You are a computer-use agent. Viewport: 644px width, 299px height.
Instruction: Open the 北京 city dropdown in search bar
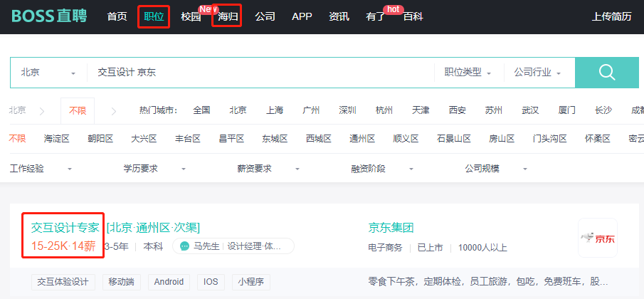click(48, 73)
